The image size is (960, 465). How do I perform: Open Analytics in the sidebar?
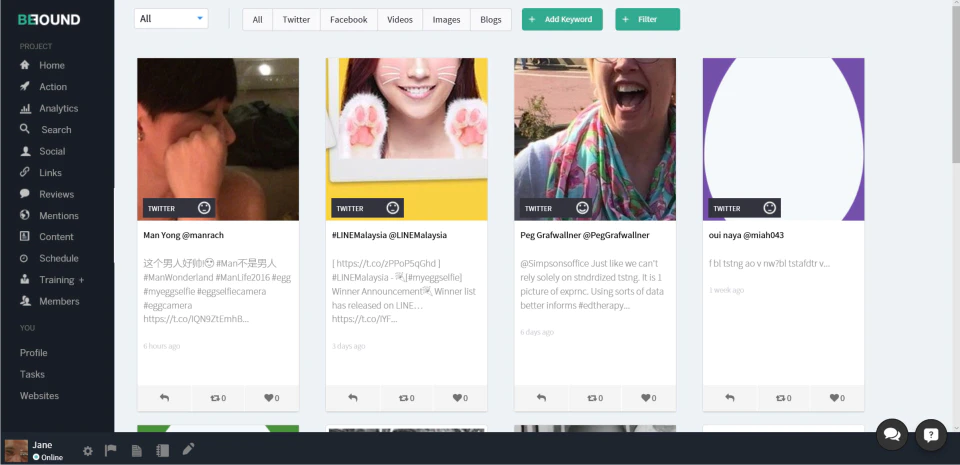[x=58, y=108]
